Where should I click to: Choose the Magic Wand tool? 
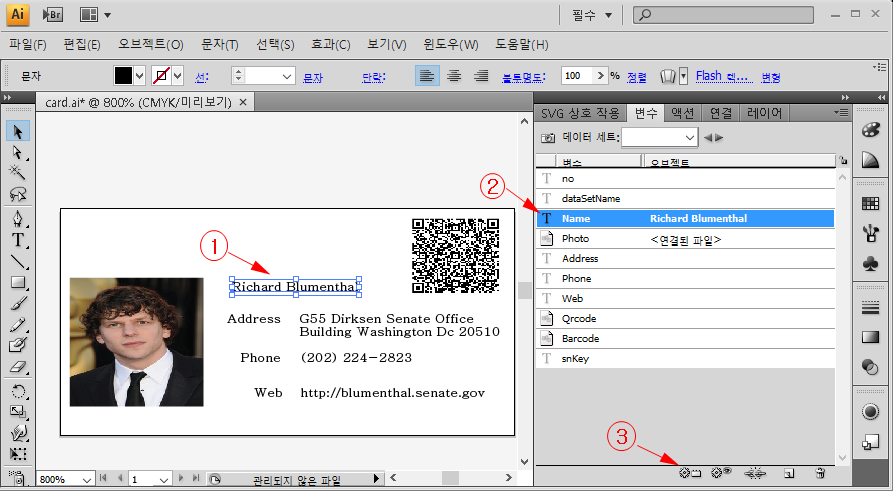18,173
